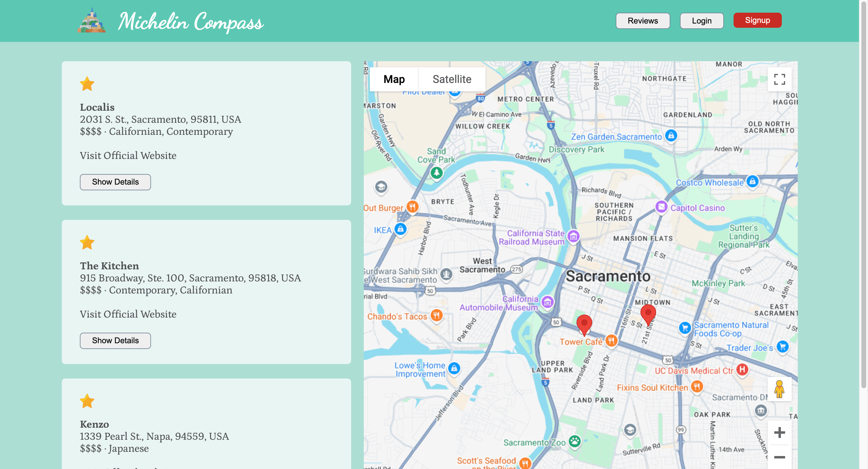Click the Out Burger restaurant marker

(x=412, y=207)
